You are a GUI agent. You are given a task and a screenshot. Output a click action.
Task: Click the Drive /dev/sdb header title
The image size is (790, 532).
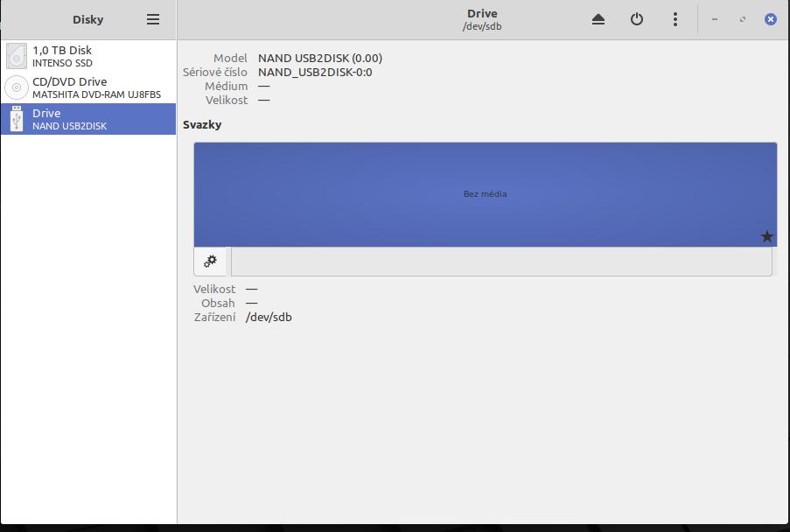[x=482, y=19]
